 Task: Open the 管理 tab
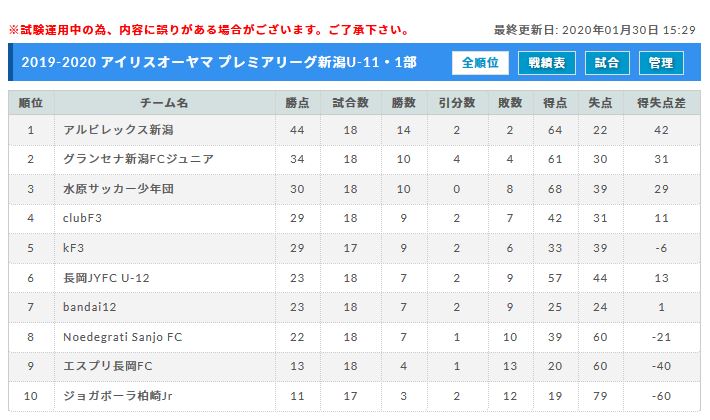[x=660, y=63]
